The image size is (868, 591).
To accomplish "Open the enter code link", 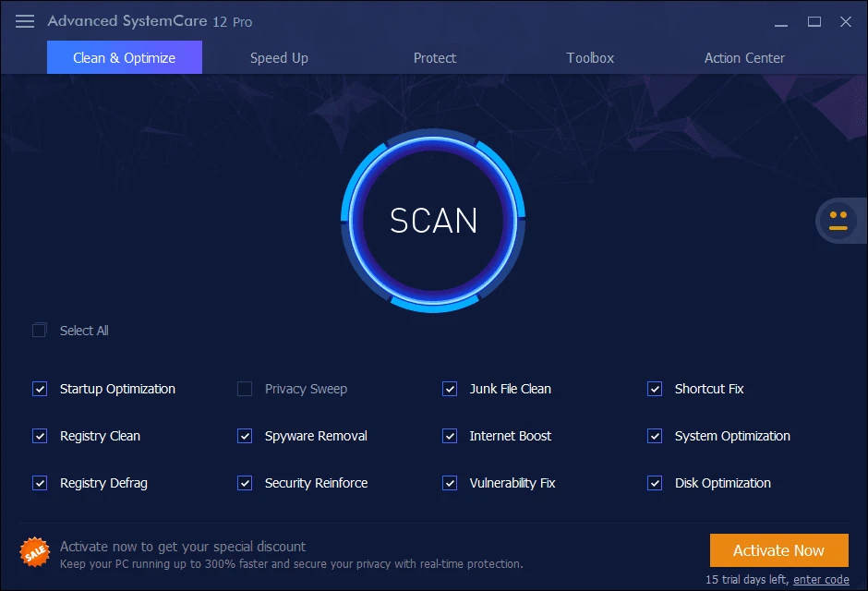I will (x=821, y=579).
